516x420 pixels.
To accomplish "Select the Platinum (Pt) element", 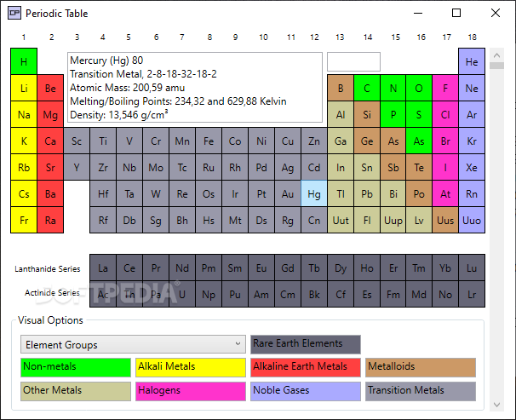I will (261, 194).
